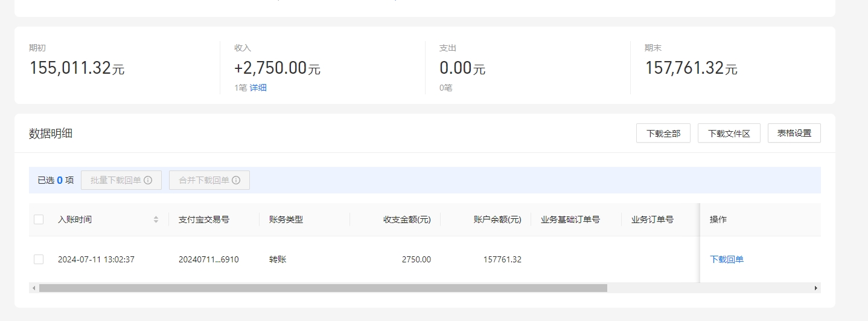
Task: Click the 数据明细 section title
Action: (51, 134)
